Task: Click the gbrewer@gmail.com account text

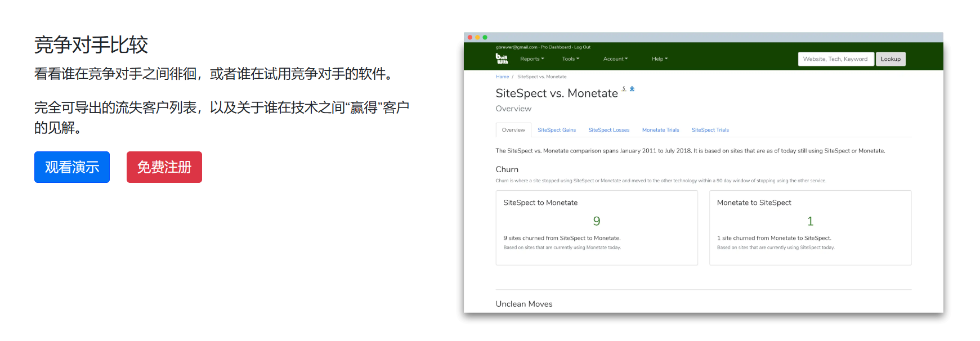Action: pos(516,47)
